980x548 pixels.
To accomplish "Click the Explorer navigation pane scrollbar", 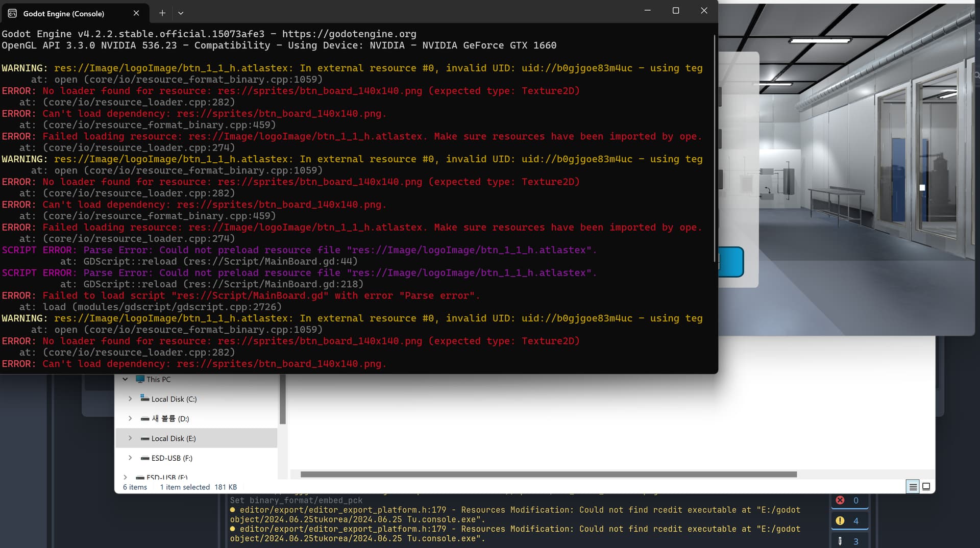I will click(x=282, y=400).
